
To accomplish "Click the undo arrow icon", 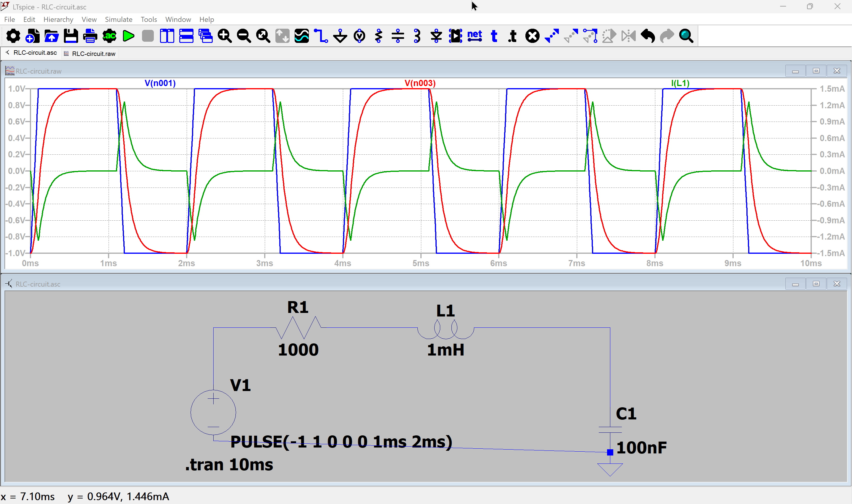I will tap(648, 36).
